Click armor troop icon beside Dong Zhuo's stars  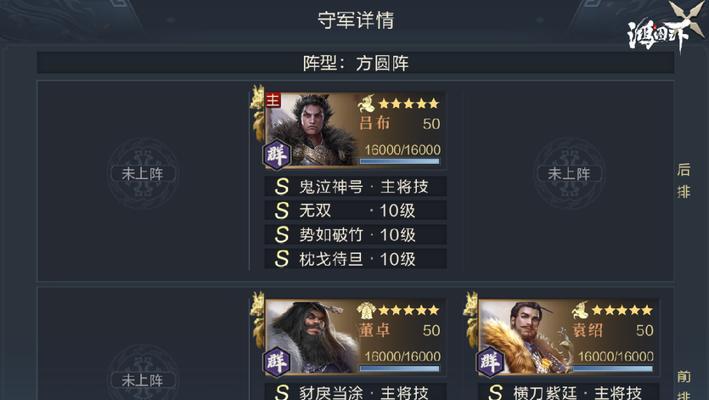coord(366,310)
